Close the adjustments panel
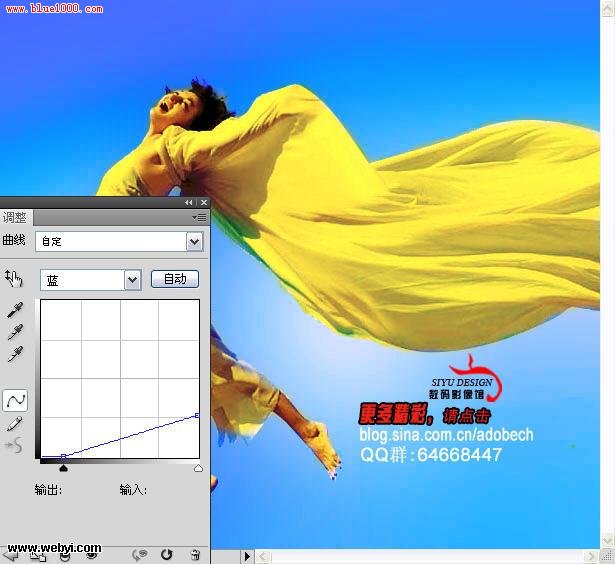Viewport: 615px width, 564px height. coord(204,202)
